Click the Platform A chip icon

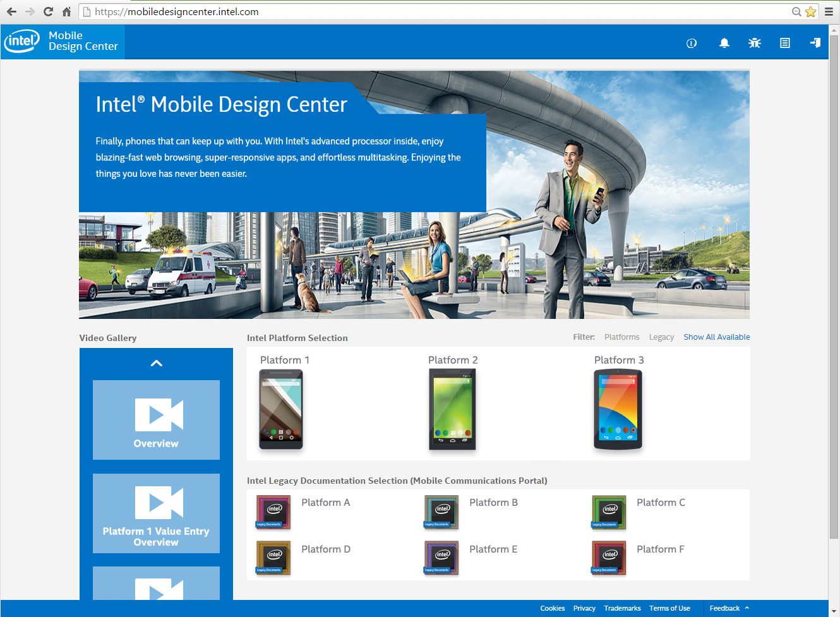(273, 512)
